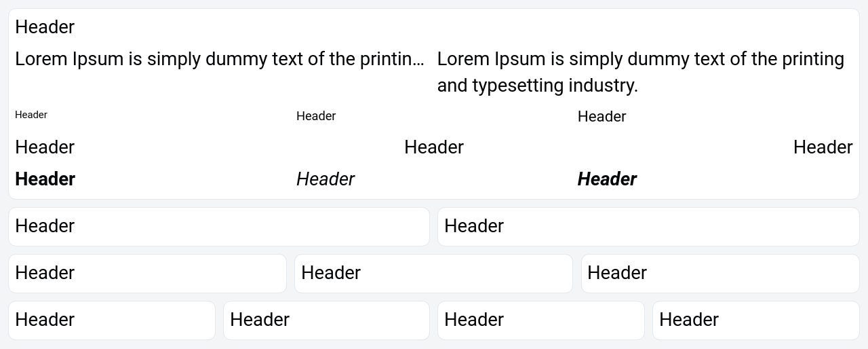
Task: Select the bold non-italic Header text
Action: pyautogui.click(x=45, y=179)
